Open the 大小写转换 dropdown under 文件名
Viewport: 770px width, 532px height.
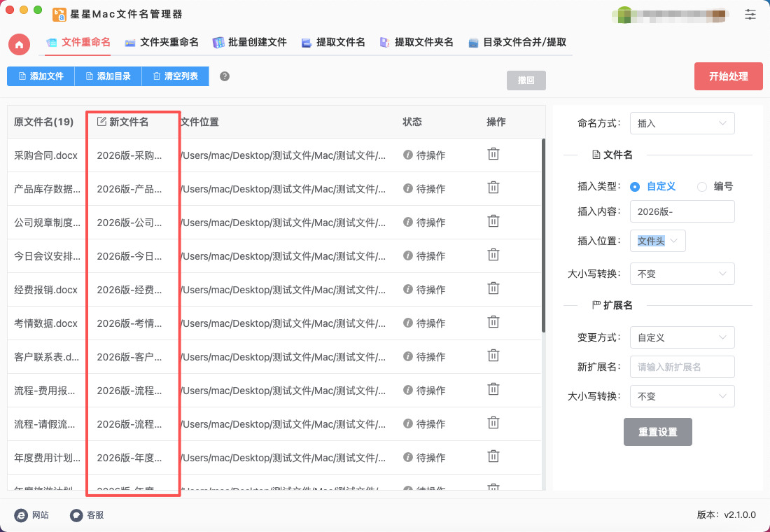[x=682, y=274]
